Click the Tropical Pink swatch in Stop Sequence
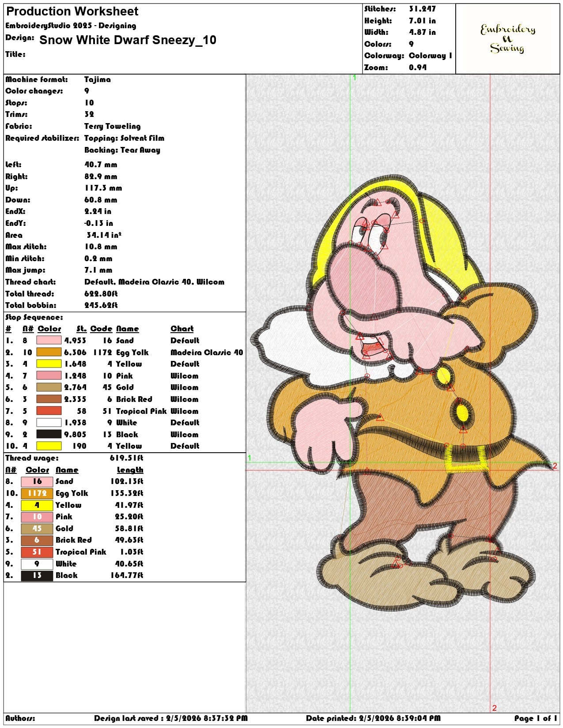This screenshot has height=728, width=563. pyautogui.click(x=49, y=411)
